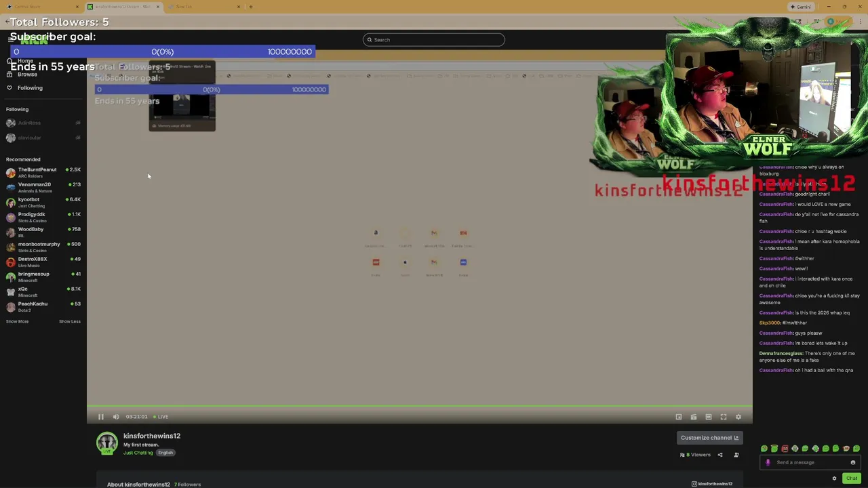Open chat settings gear icon
The height and width of the screenshot is (488, 868).
click(834, 479)
